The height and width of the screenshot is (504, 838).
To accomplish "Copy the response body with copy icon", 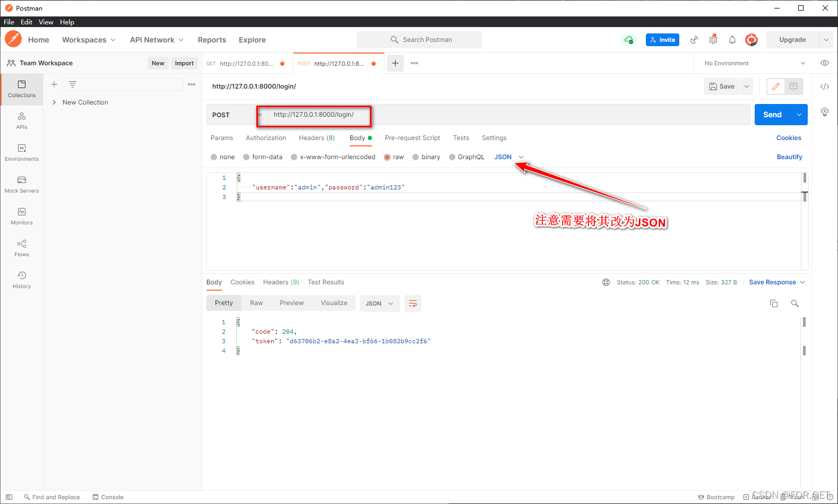I will pos(774,303).
